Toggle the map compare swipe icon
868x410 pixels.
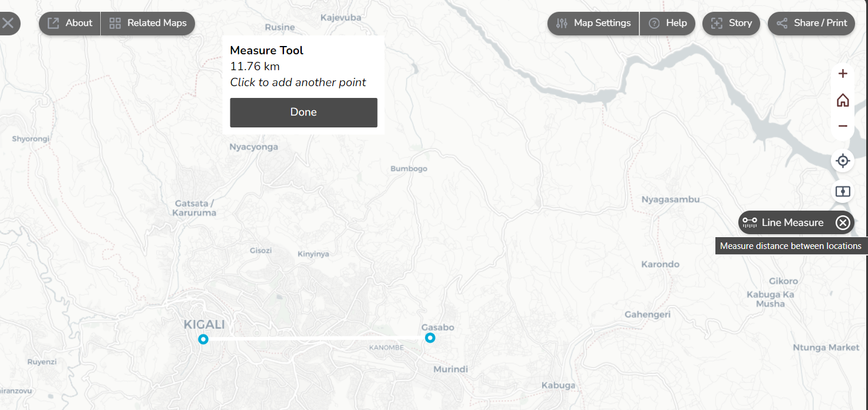(843, 192)
